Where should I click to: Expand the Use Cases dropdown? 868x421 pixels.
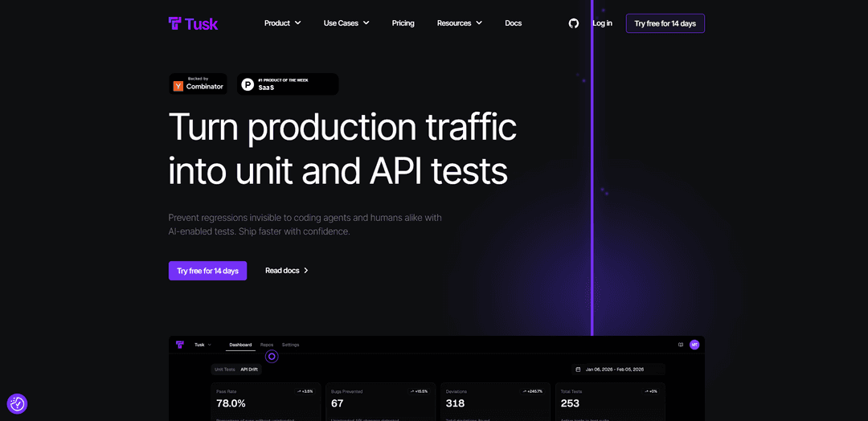coord(346,23)
